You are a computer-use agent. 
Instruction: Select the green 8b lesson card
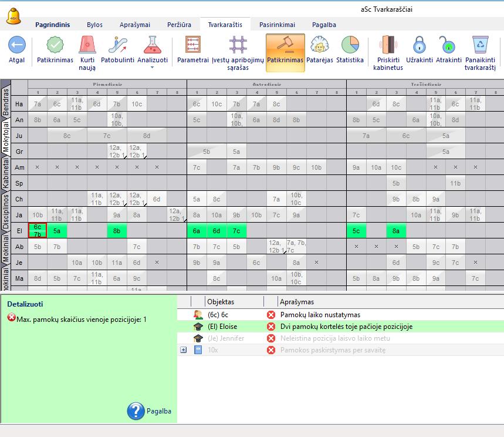tap(117, 231)
